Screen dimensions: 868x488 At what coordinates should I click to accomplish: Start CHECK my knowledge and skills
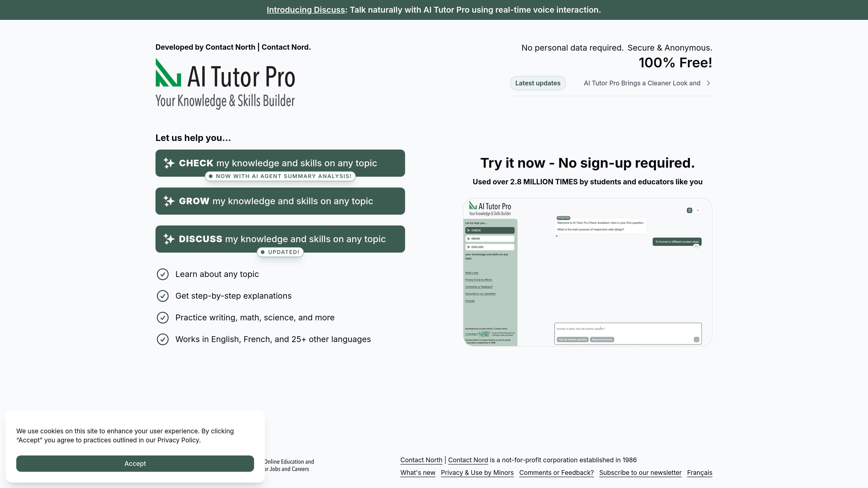pos(280,163)
